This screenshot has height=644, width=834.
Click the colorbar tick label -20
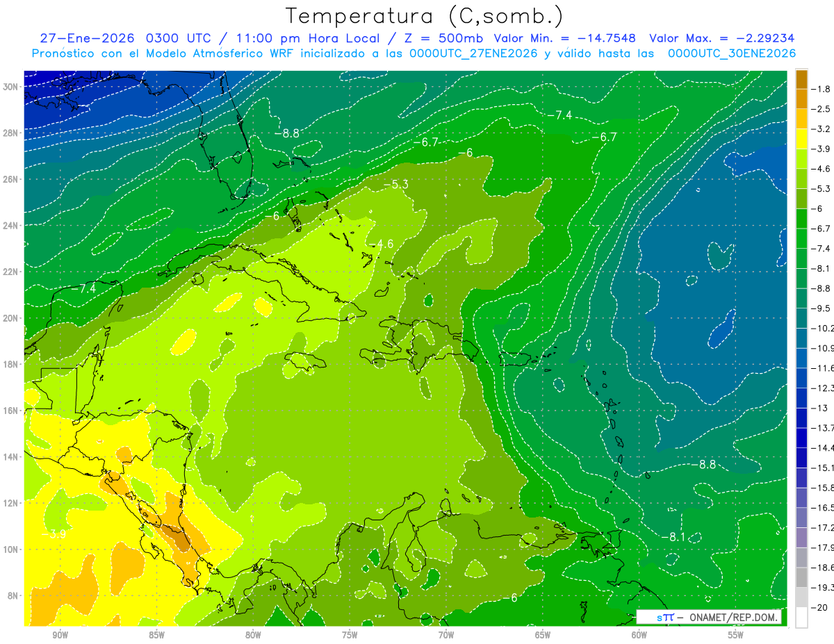[820, 608]
